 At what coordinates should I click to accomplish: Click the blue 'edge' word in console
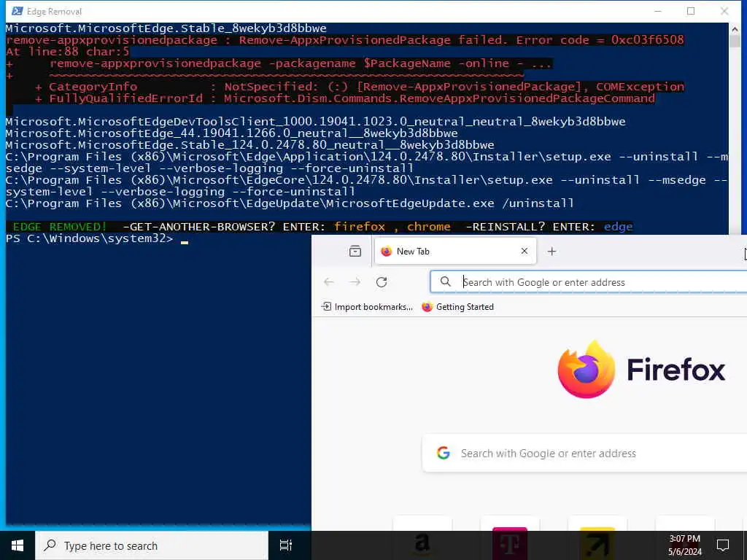pos(618,227)
